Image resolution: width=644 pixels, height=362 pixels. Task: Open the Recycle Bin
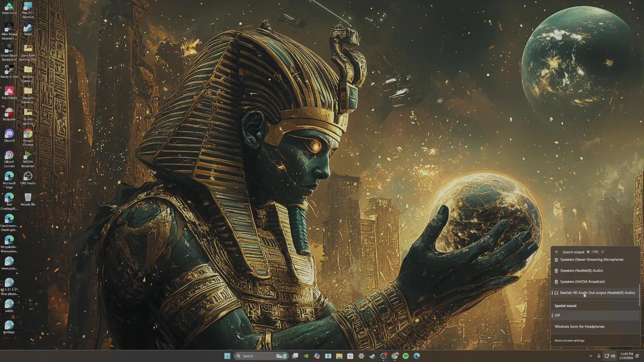coord(28,199)
